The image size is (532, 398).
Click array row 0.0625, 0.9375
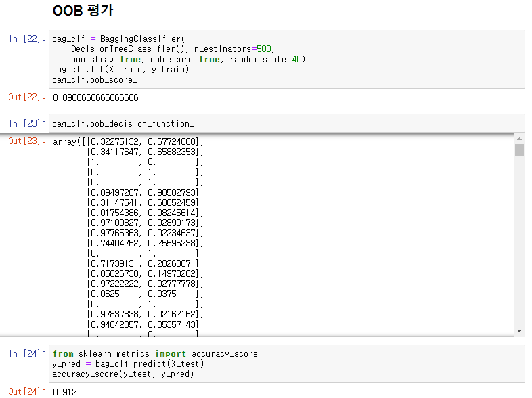(145, 294)
